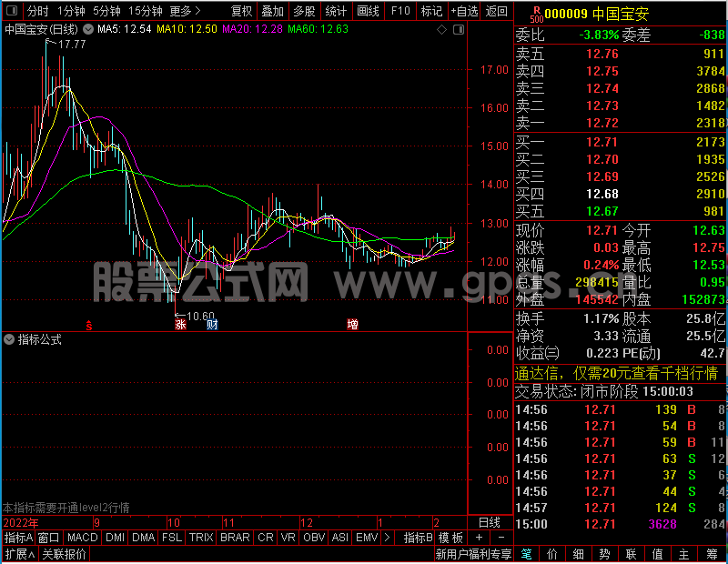Select the 笔 tick detail tab

(x=526, y=554)
